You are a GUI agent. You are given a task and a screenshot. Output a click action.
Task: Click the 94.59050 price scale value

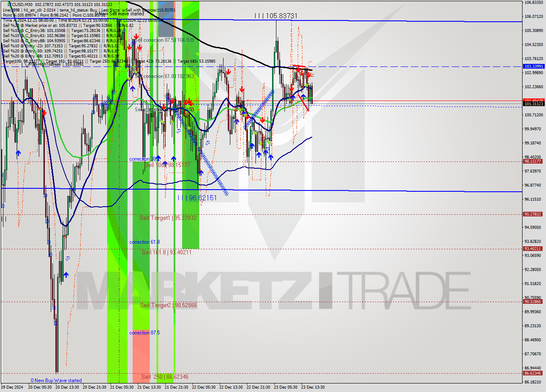pos(534,228)
